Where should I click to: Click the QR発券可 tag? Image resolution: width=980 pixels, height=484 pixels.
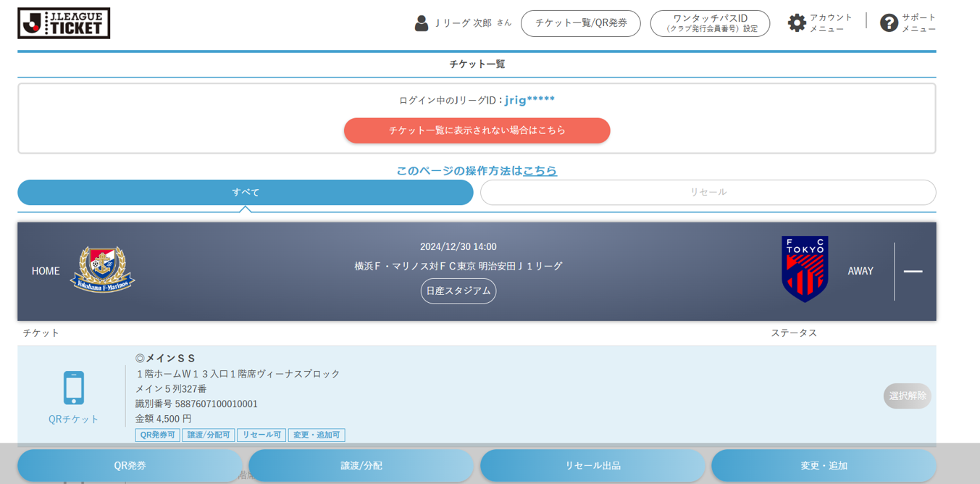point(157,435)
